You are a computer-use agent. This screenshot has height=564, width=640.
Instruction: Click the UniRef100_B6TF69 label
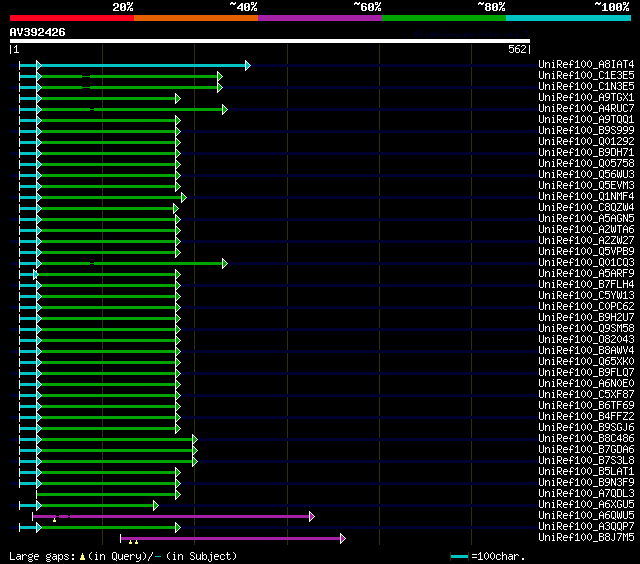(586, 406)
